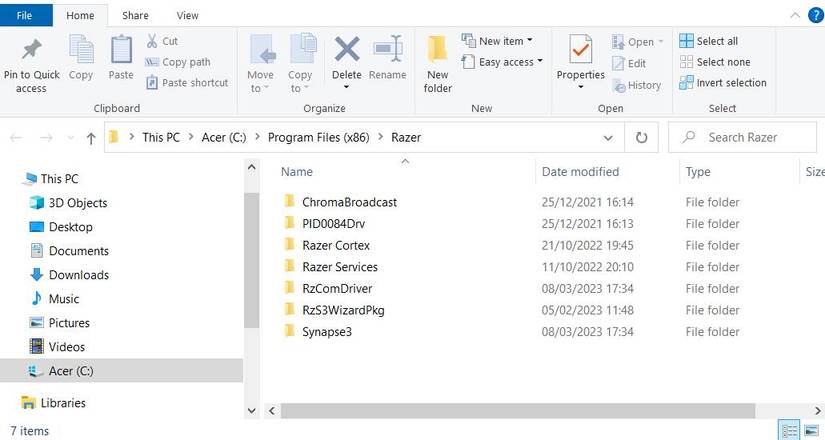
Task: Click the red Delete icon
Action: pyautogui.click(x=347, y=49)
